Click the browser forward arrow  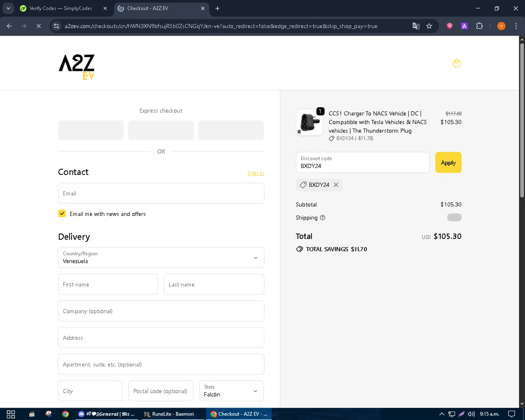point(24,26)
